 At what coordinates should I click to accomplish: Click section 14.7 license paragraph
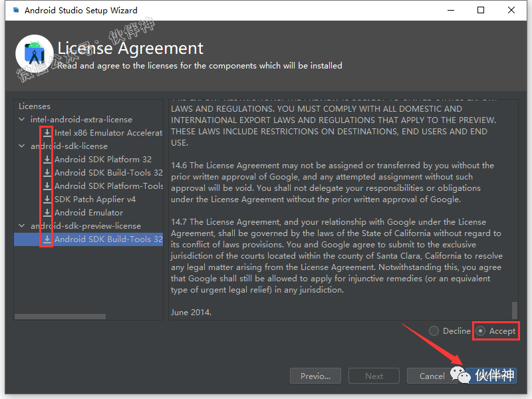point(336,255)
